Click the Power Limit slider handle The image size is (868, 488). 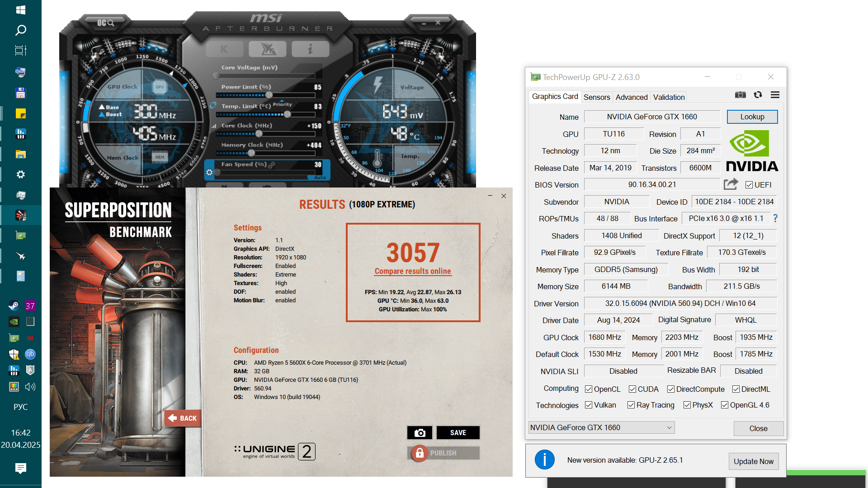pyautogui.click(x=269, y=95)
